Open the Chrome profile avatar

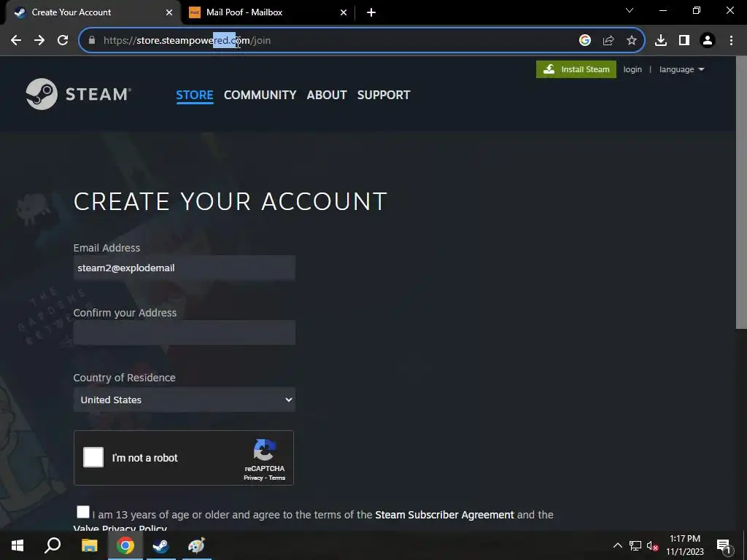coord(708,41)
